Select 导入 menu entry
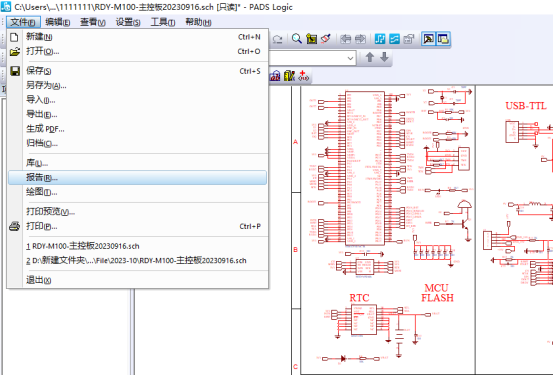This screenshot has width=554, height=376. point(137,100)
